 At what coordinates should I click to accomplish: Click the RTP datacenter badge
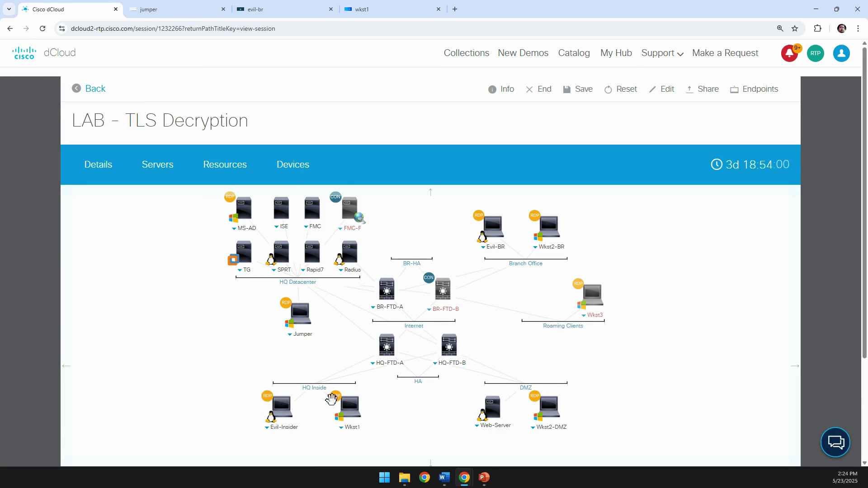[816, 53]
